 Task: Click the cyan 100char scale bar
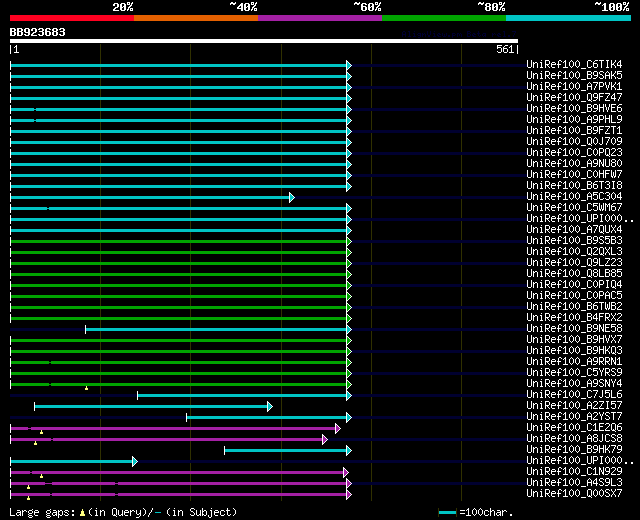[x=447, y=513]
